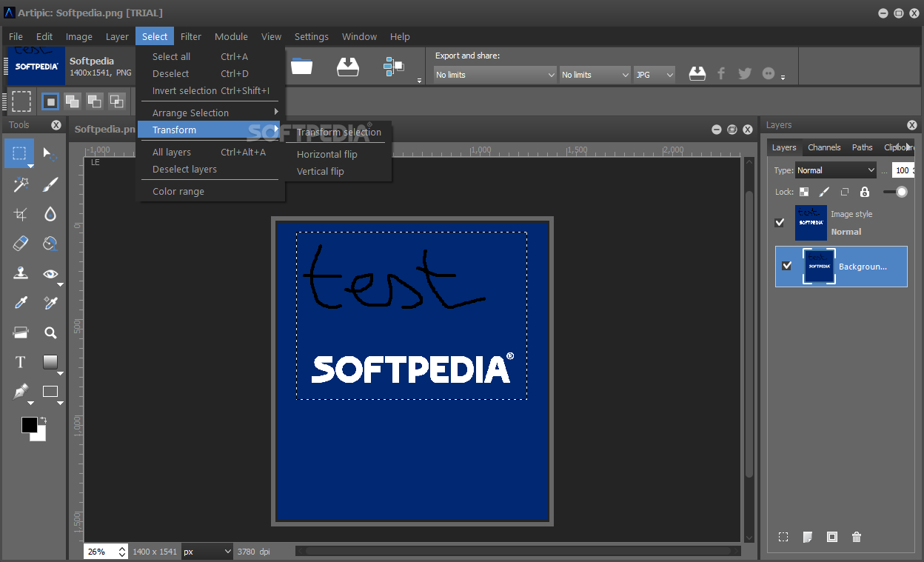The height and width of the screenshot is (562, 924).
Task: Select the eyedropper with sparkle tool
Action: (50, 303)
